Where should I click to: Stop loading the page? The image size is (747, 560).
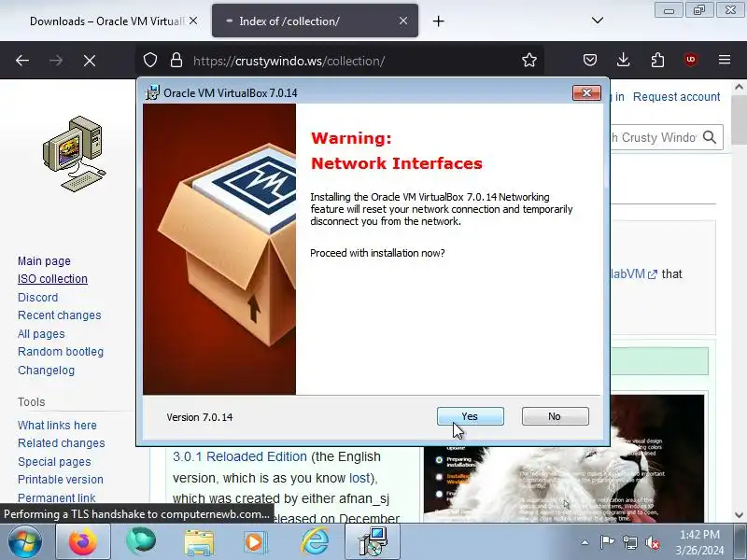90,61
